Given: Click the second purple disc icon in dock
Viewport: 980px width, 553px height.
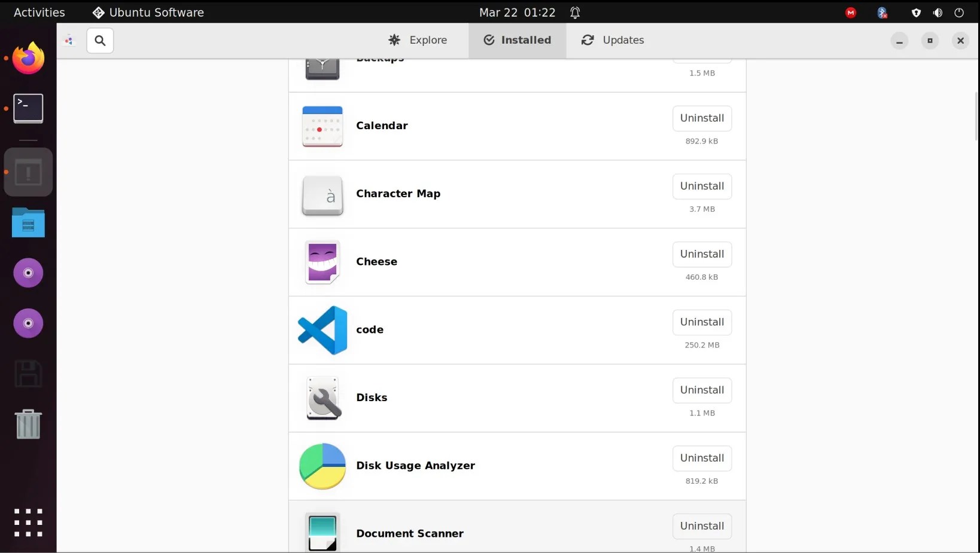Looking at the screenshot, I should (x=28, y=323).
